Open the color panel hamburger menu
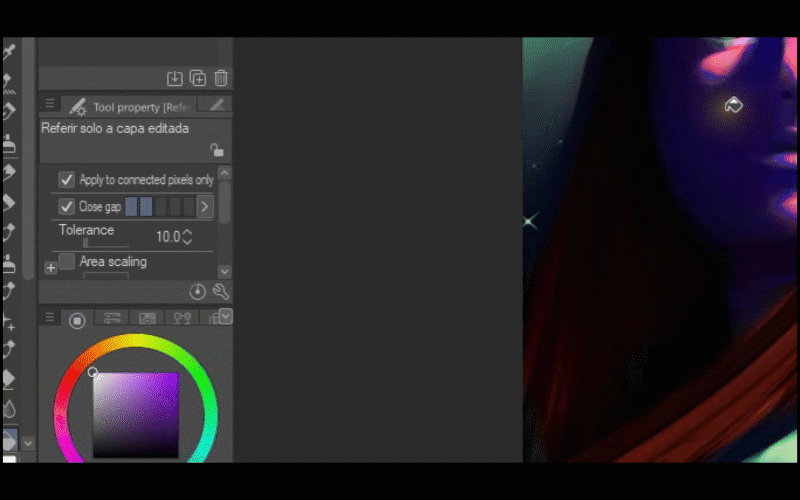This screenshot has width=800, height=500. coord(49,318)
